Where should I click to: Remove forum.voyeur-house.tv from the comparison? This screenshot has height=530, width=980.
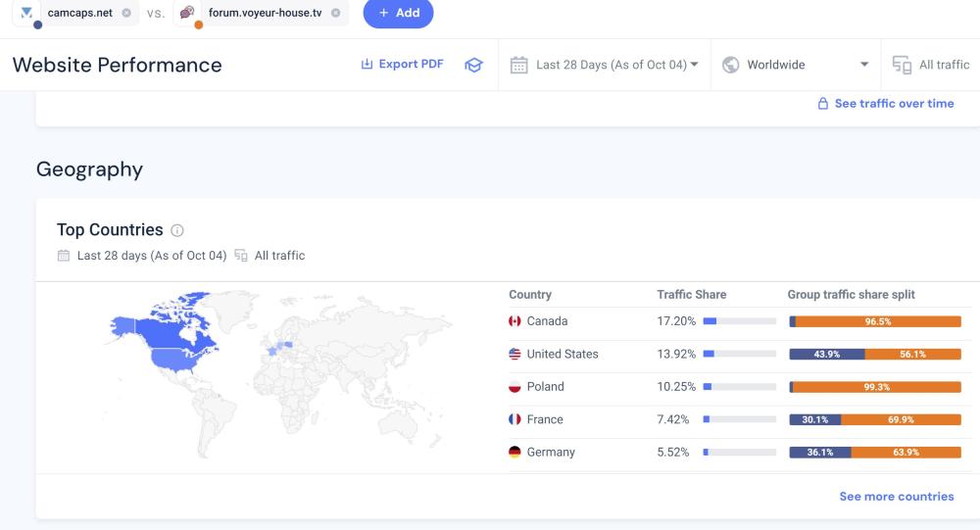click(336, 13)
